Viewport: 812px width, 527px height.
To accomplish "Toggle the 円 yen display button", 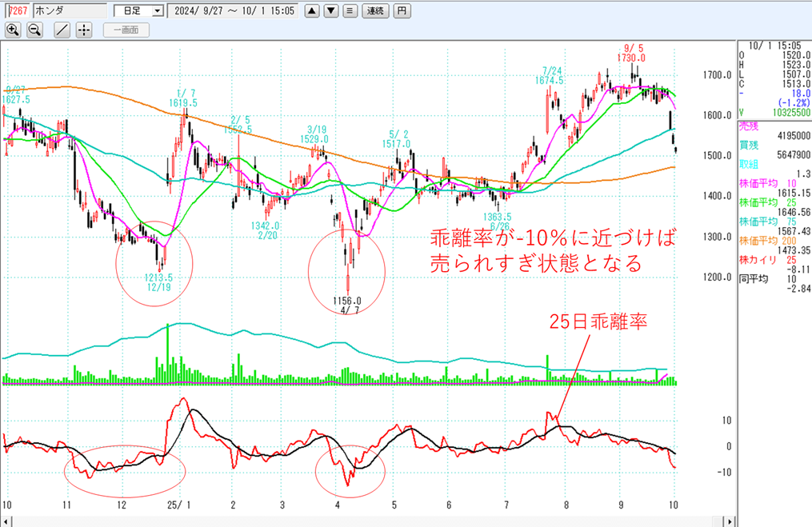I will pos(402,11).
